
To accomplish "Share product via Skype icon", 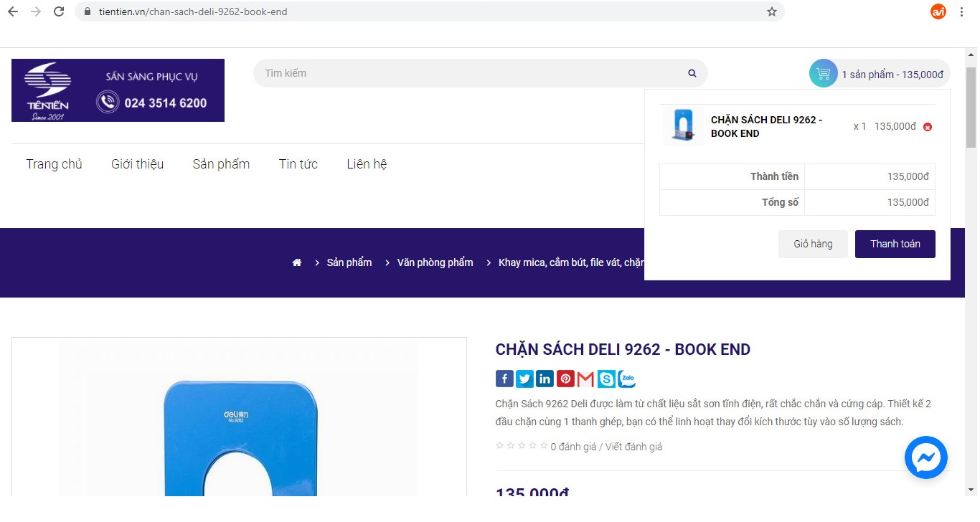I will tap(606, 379).
